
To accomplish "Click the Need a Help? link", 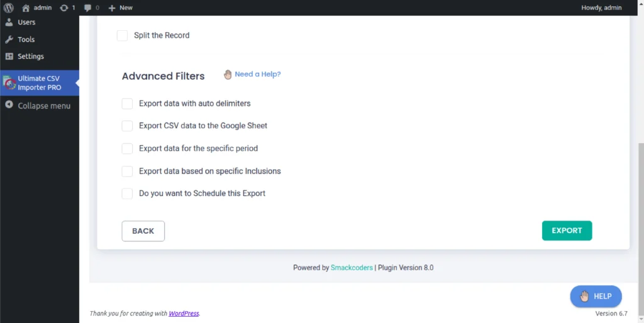I will point(257,74).
